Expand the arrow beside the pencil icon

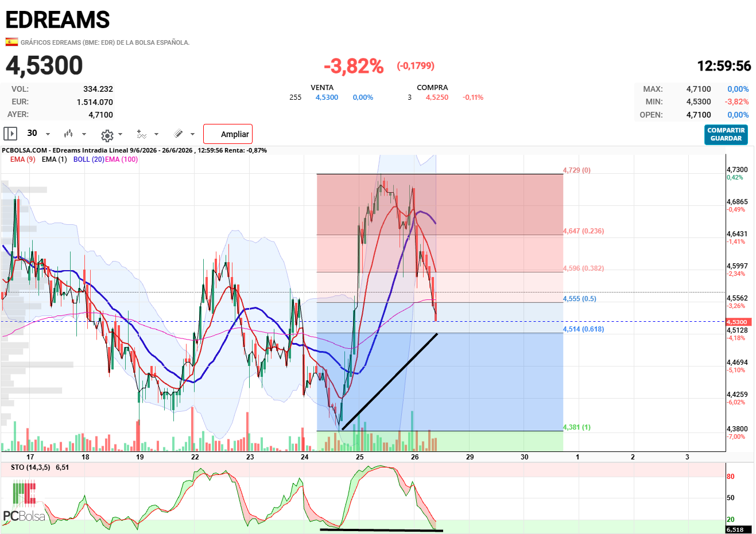192,134
